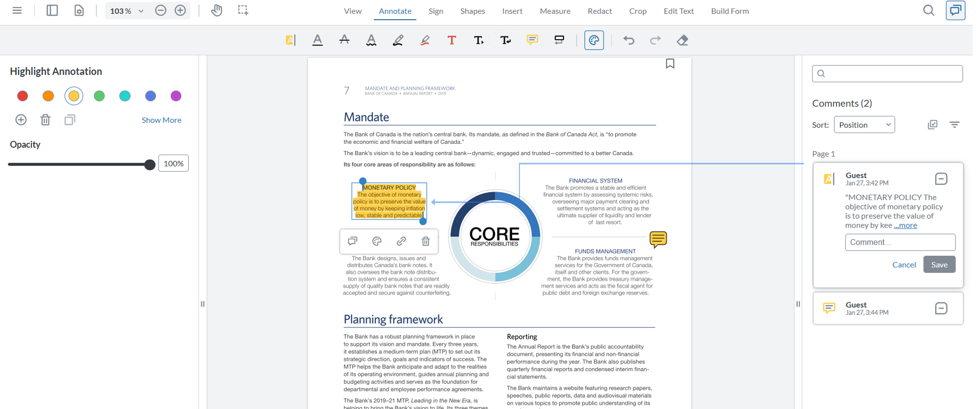Image resolution: width=980 pixels, height=409 pixels.
Task: Select the Replace text tool
Action: 506,40
